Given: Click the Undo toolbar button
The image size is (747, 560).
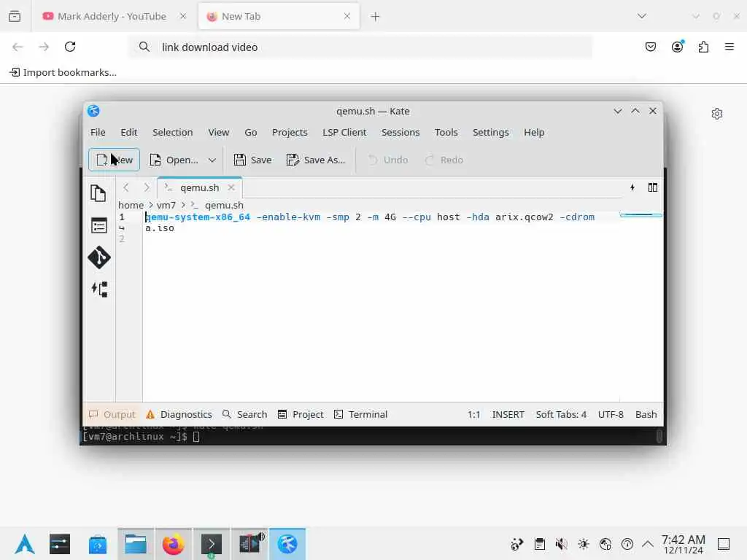Looking at the screenshot, I should coord(388,160).
